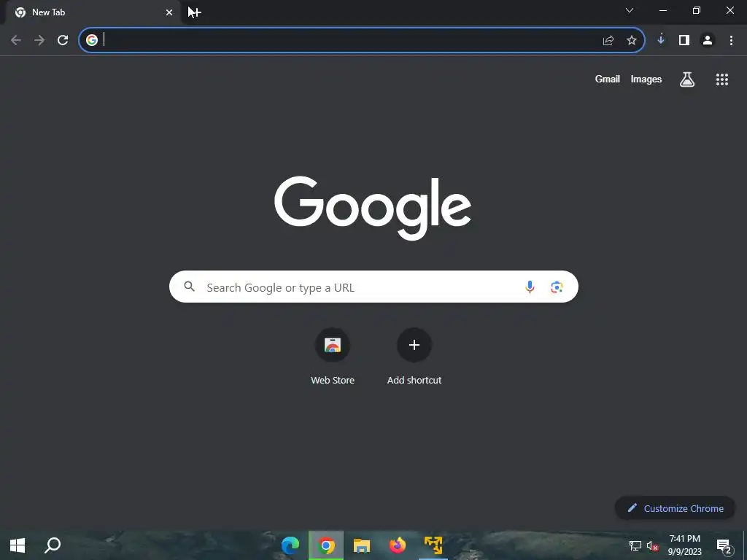Viewport: 747px width, 560px height.
Task: Open a new tab with plus button
Action: click(x=196, y=12)
